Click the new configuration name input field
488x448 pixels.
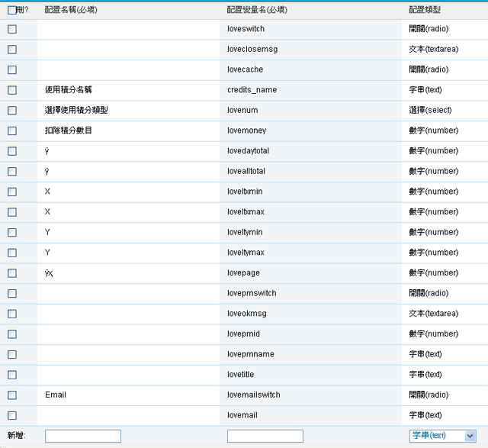[x=83, y=436]
